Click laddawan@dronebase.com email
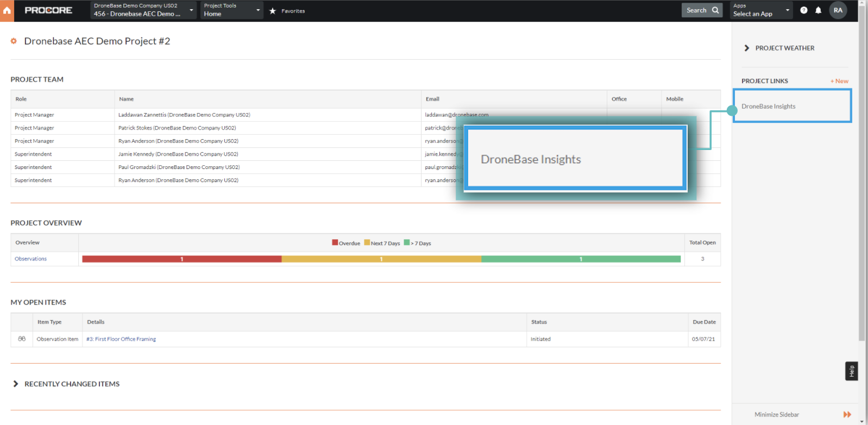Screen dimensions: 868x425 [x=456, y=115]
